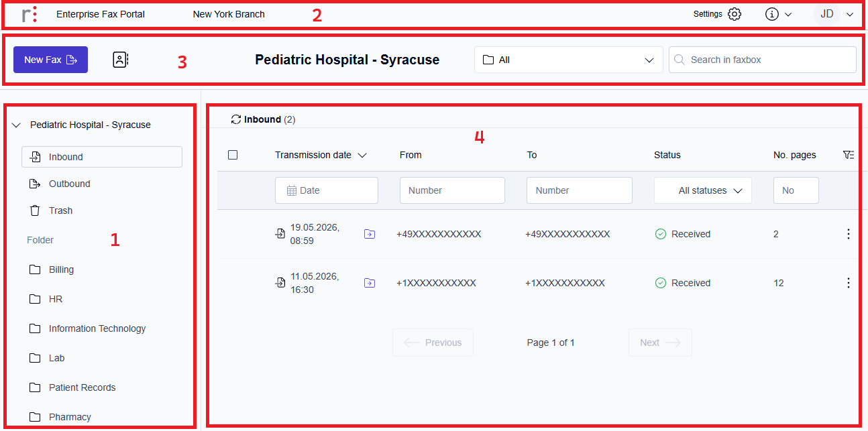The width and height of the screenshot is (868, 431).
Task: Open the three-dot menu for 11.05.2026 fax
Action: pos(849,283)
